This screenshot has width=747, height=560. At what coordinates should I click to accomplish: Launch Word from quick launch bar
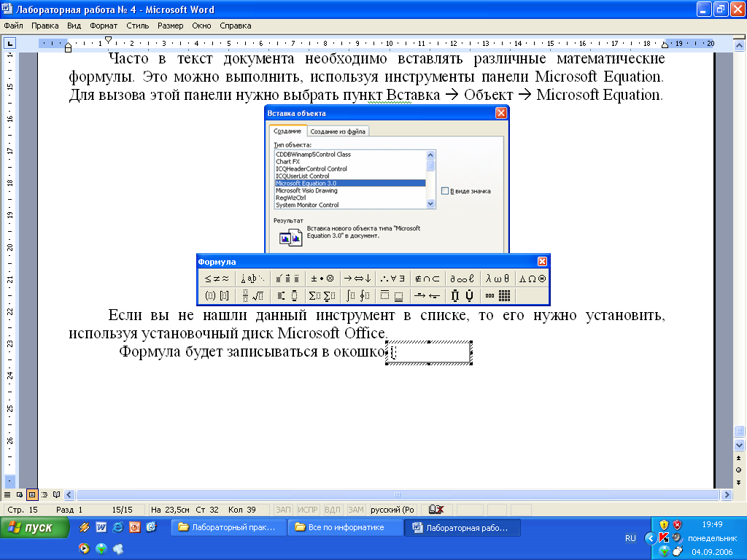coord(101,527)
